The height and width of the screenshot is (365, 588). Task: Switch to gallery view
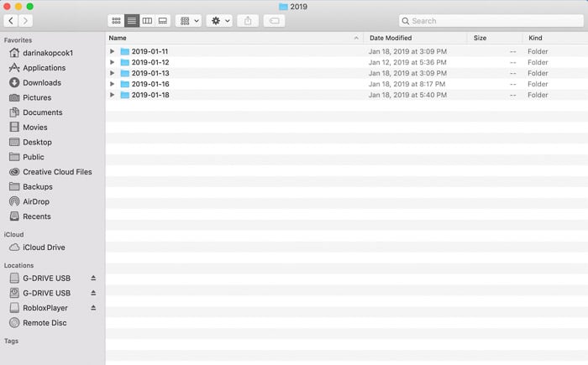(x=163, y=21)
